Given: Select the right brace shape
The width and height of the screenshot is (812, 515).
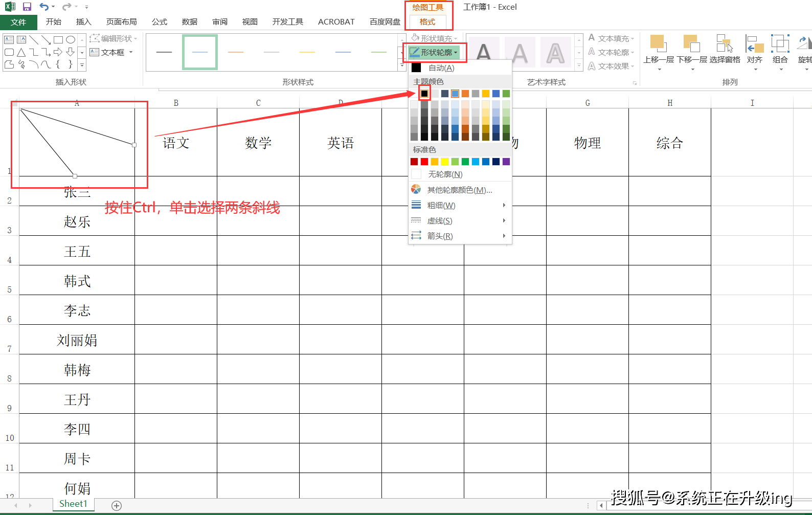Looking at the screenshot, I should [x=71, y=64].
